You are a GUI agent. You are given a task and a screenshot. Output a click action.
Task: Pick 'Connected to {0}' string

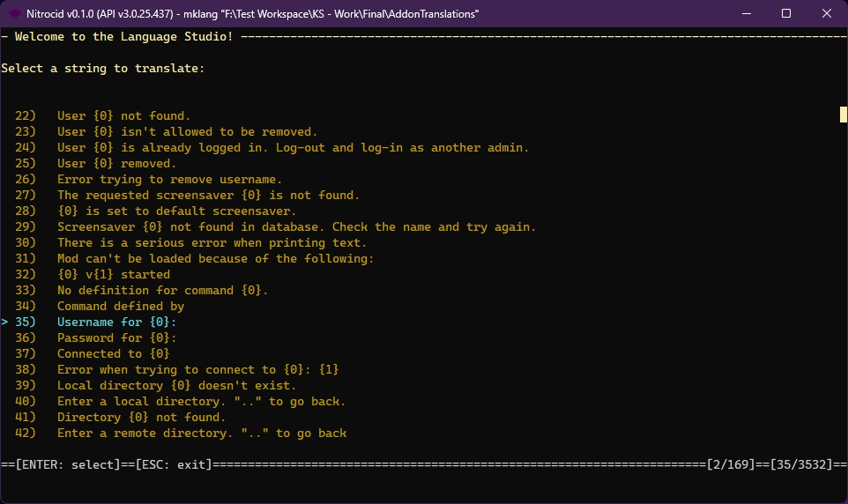click(113, 354)
